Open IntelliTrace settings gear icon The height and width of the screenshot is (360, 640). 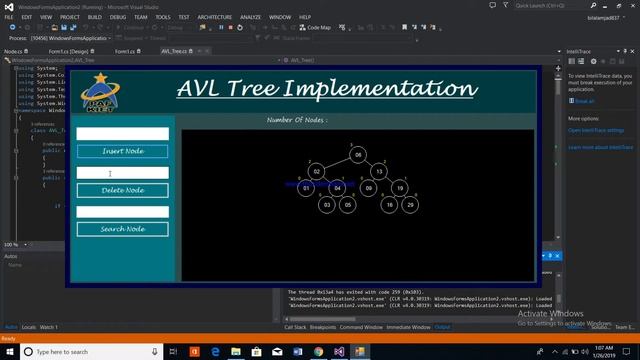click(x=593, y=61)
